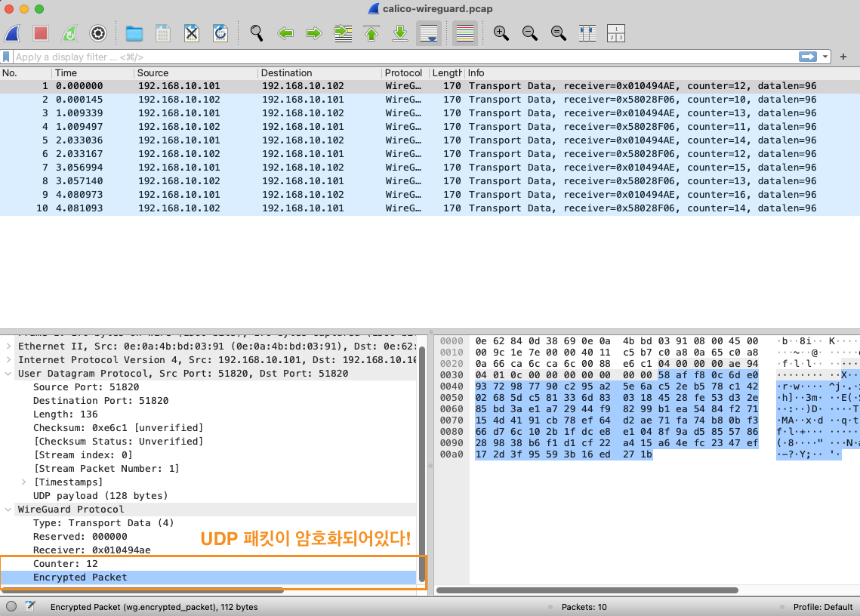Collapse WireGuard Protocol node
Screen dimensions: 860x616
pyautogui.click(x=8, y=510)
